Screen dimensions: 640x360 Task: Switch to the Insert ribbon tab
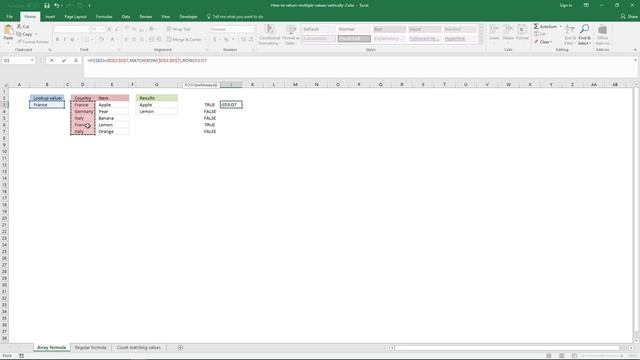[50, 17]
